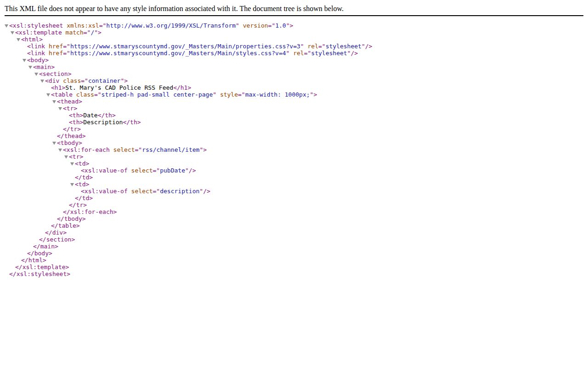Collapse the tr node under thead
The width and height of the screenshot is (588, 368).
pyautogui.click(x=60, y=109)
